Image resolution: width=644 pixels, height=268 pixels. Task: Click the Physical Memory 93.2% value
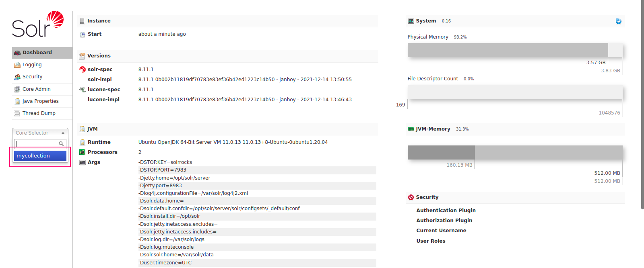tap(460, 37)
